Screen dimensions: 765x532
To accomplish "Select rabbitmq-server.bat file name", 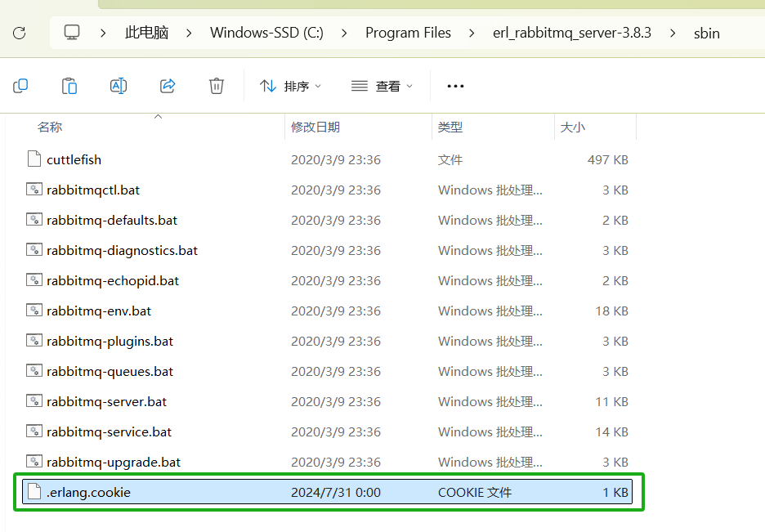I will [107, 402].
